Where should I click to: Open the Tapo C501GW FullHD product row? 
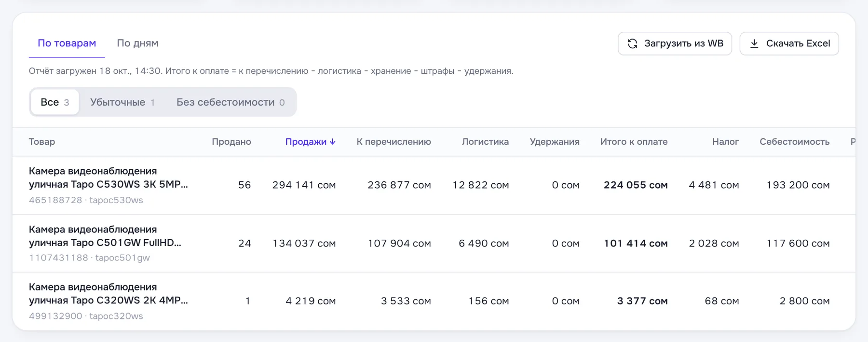click(434, 243)
